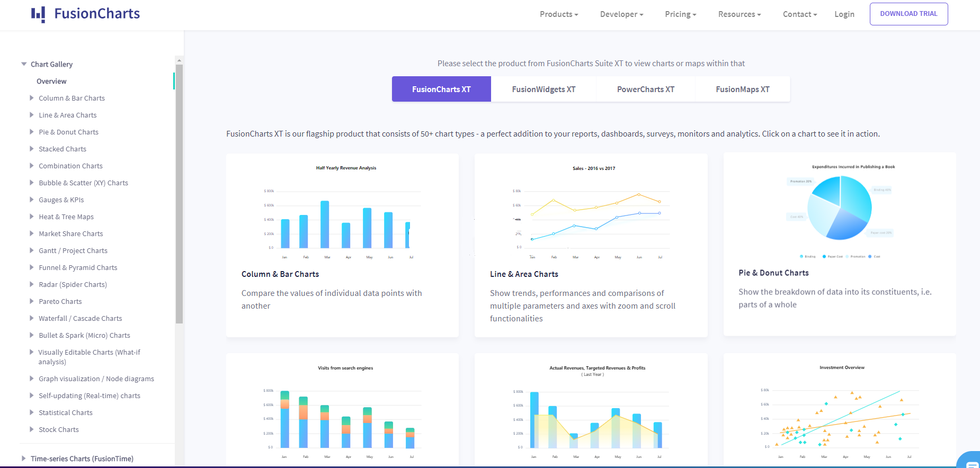
Task: Select the FusionCharts XT tab
Action: tap(441, 89)
